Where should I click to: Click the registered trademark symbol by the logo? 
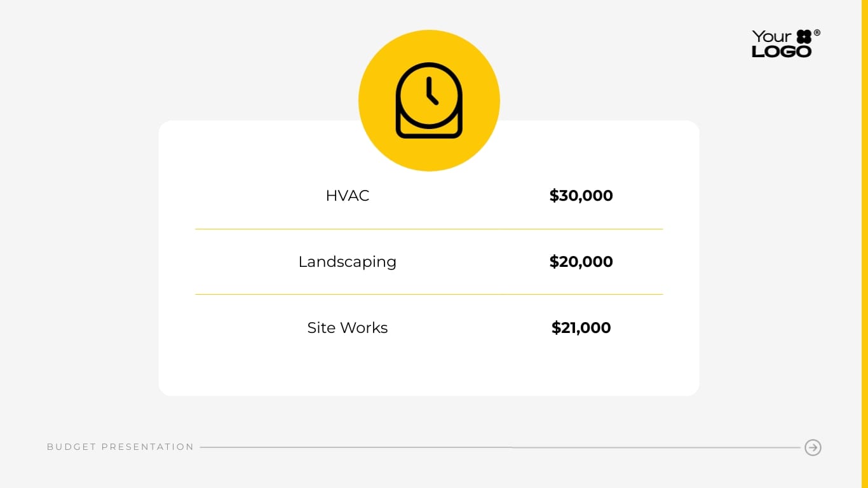click(x=817, y=32)
